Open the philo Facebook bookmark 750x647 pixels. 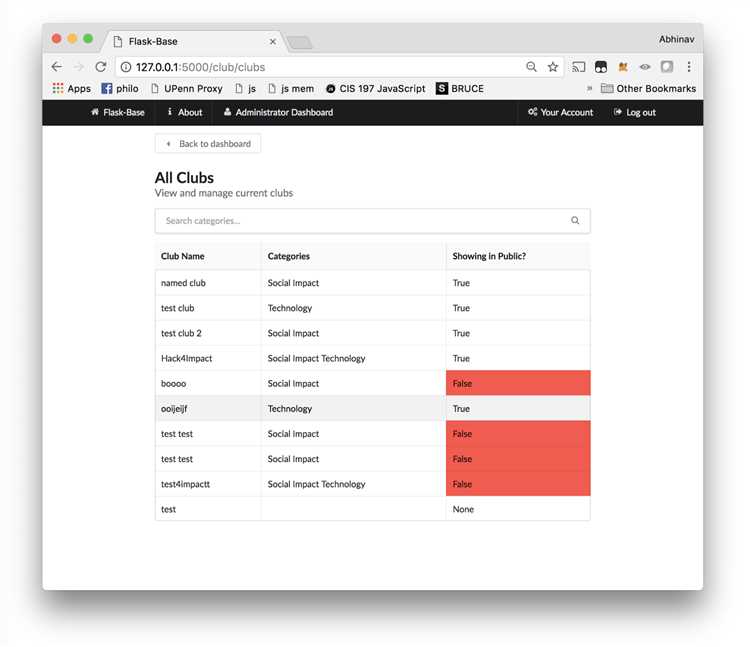pos(120,88)
